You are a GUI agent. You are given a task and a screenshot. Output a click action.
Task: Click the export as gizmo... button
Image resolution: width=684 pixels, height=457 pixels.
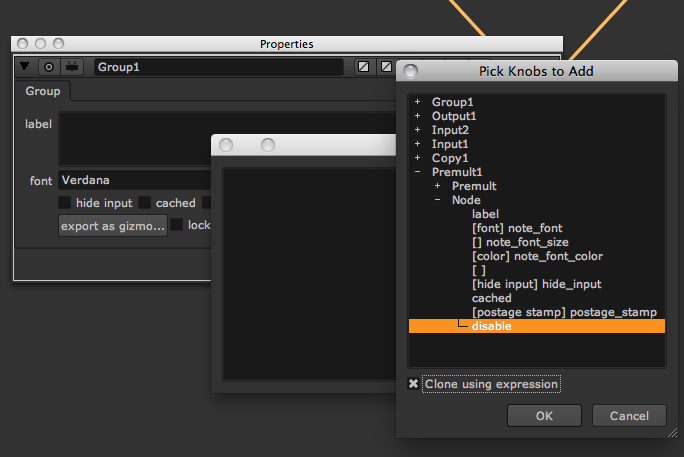point(113,226)
